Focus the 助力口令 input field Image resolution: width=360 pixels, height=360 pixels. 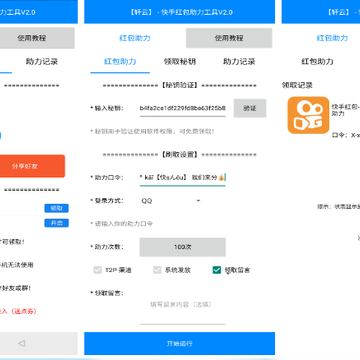183,178
